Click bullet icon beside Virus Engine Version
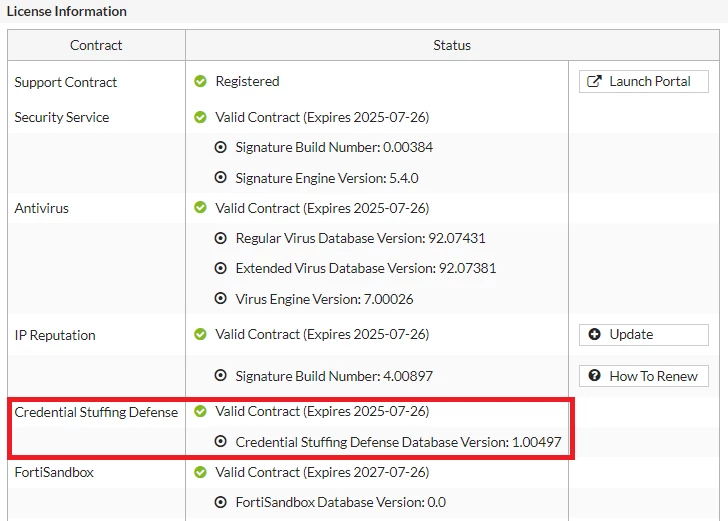 pos(221,299)
